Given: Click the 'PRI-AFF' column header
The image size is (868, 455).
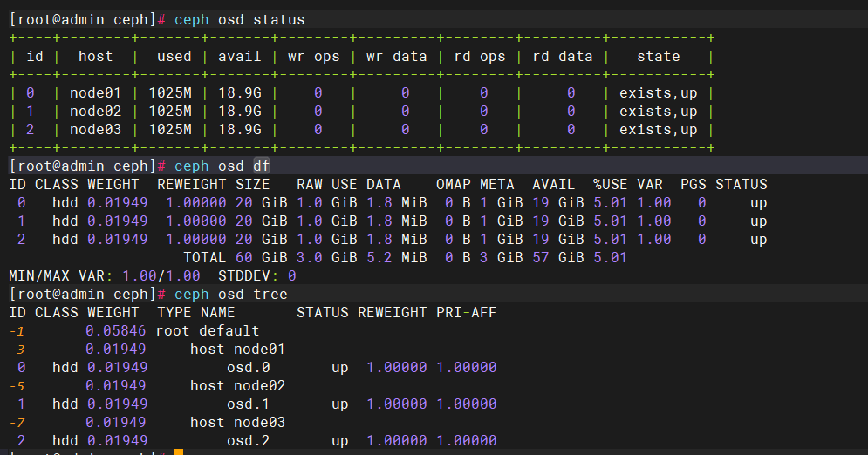Looking at the screenshot, I should (466, 312).
